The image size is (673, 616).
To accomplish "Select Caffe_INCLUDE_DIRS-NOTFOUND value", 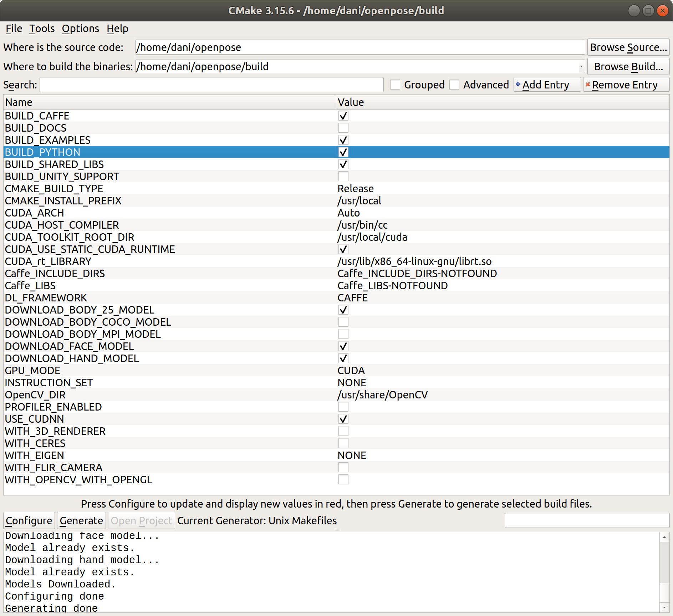I will (417, 274).
